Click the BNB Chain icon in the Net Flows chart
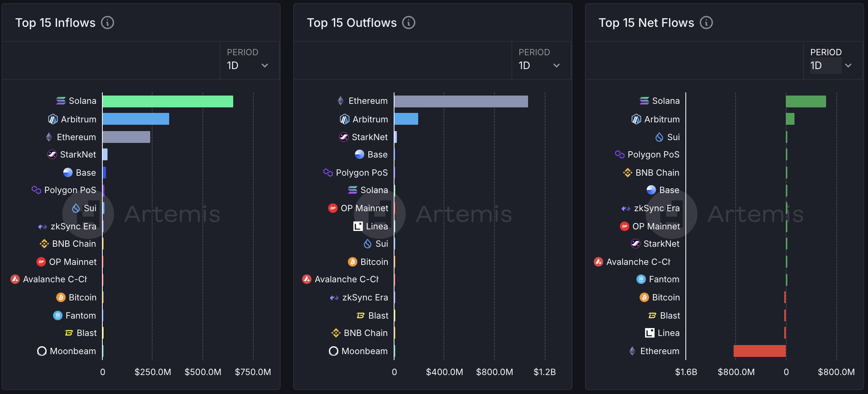This screenshot has height=394, width=868. (628, 173)
